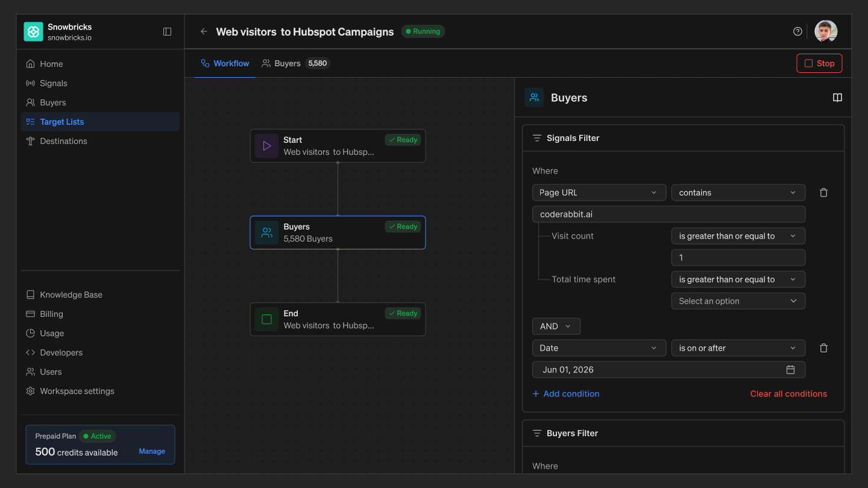This screenshot has height=488, width=868.
Task: Click the Buyers panel header people icon
Action: point(534,98)
